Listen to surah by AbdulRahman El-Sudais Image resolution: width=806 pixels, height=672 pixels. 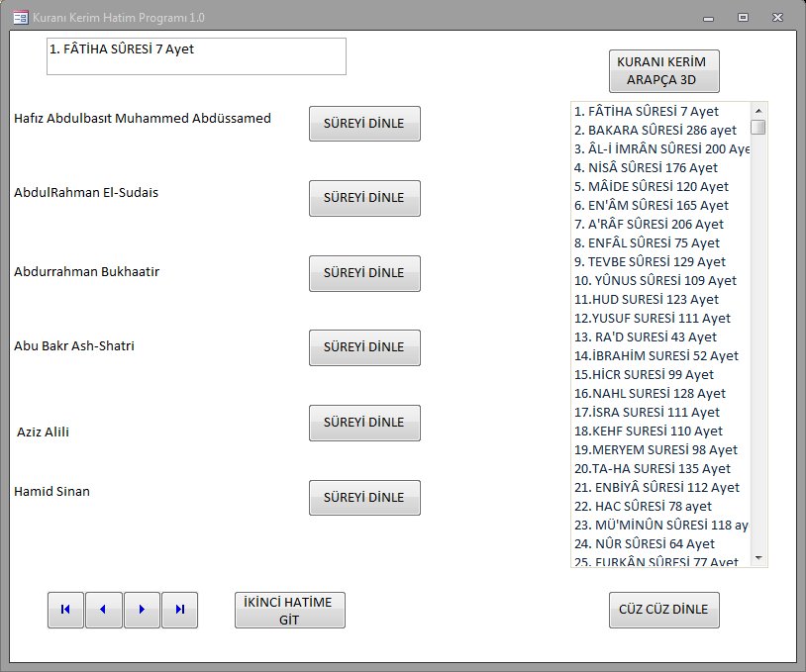364,198
